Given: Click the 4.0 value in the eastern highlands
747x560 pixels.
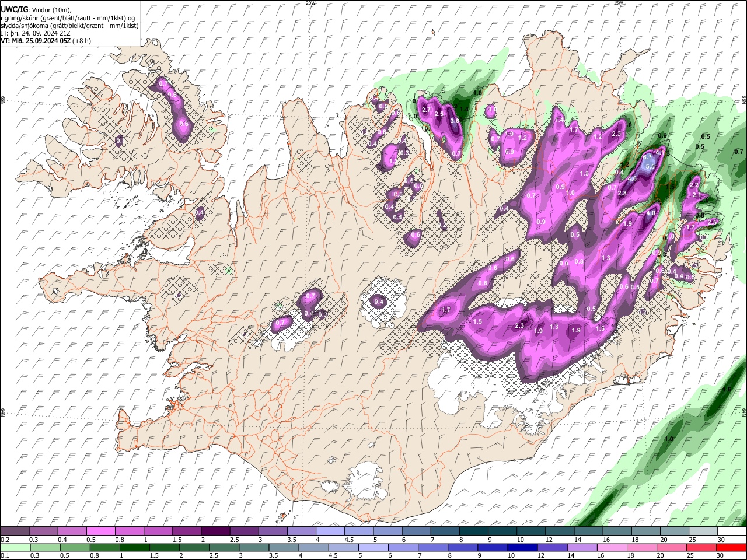Looking at the screenshot, I should (x=651, y=213).
